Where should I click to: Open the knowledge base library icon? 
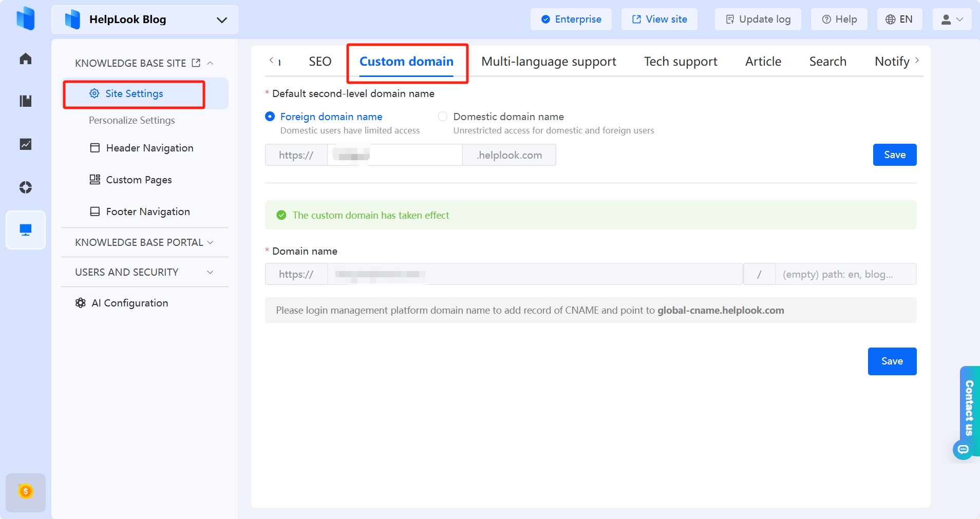pos(25,101)
